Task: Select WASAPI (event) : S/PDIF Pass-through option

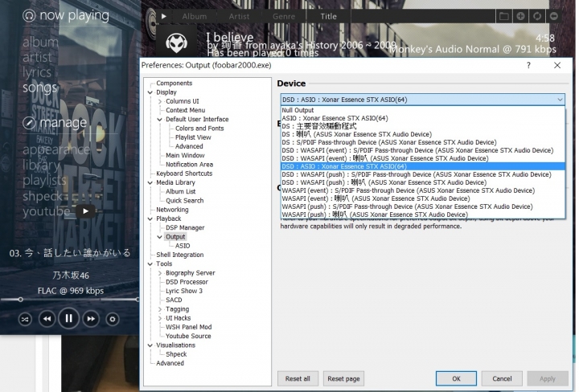Action: (422, 190)
